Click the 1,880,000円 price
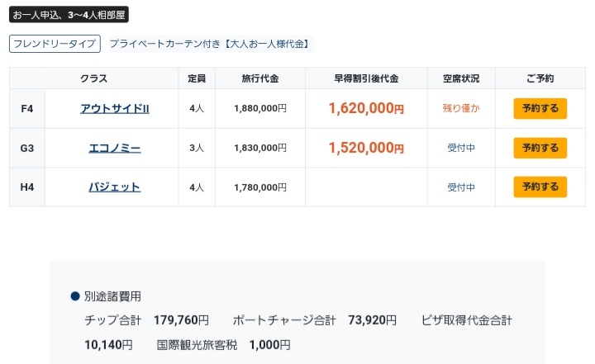Screen dimensions: 595x364 [x=260, y=108]
